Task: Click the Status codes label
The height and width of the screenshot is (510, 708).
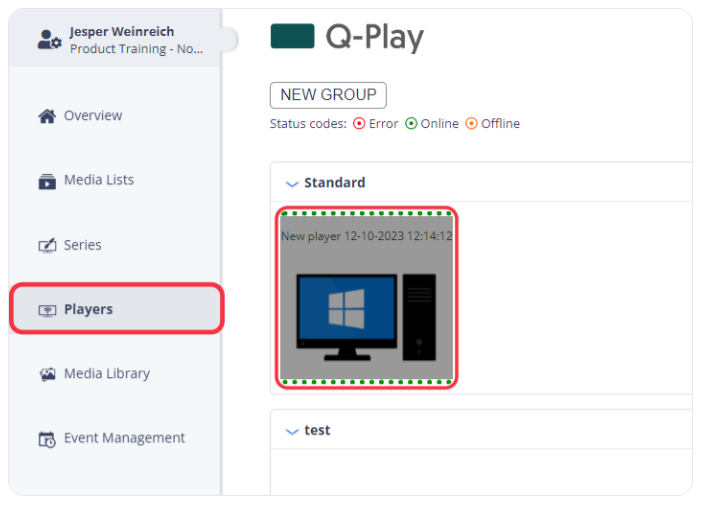Action: [308, 124]
